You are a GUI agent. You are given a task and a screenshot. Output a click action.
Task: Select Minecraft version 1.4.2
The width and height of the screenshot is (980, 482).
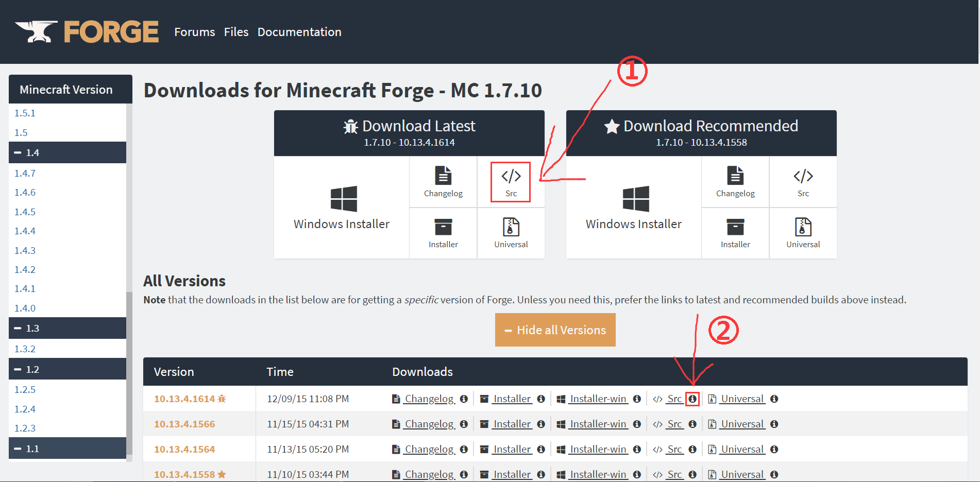(25, 269)
